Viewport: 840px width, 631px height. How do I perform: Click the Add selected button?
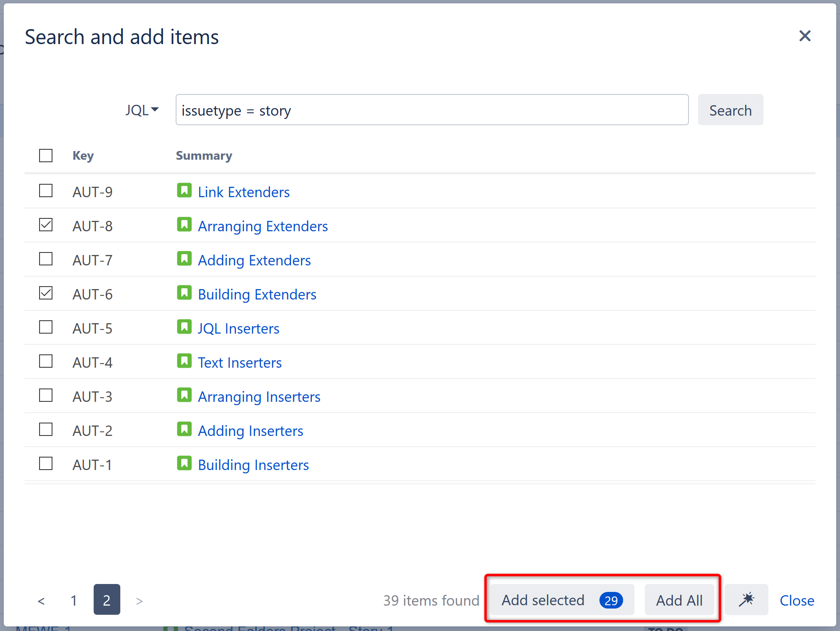[x=543, y=600]
